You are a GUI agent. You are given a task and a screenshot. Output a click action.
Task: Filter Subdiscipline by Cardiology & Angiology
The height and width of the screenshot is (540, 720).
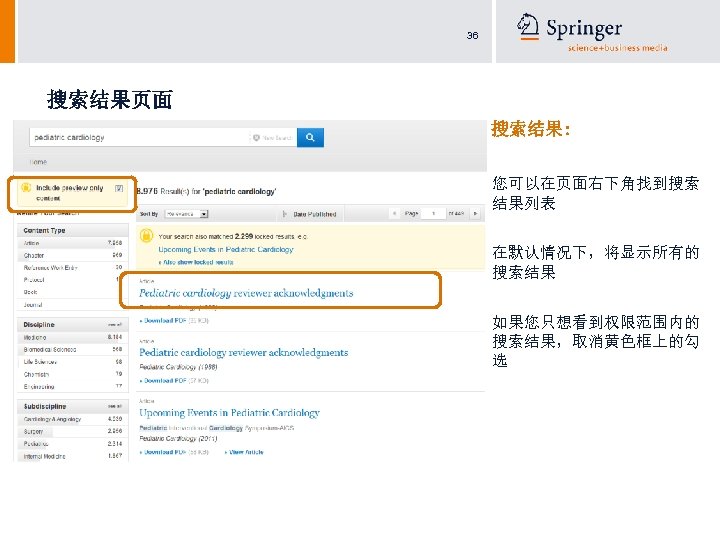[x=73, y=419]
